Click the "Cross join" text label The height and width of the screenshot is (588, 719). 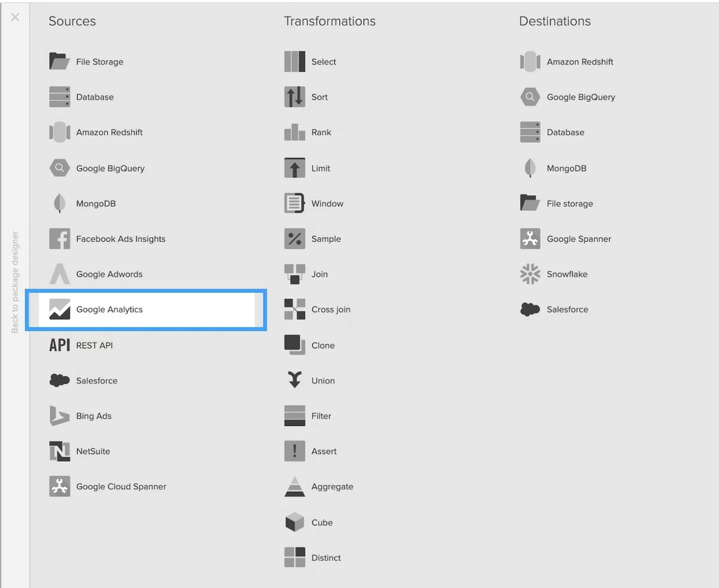[331, 310]
